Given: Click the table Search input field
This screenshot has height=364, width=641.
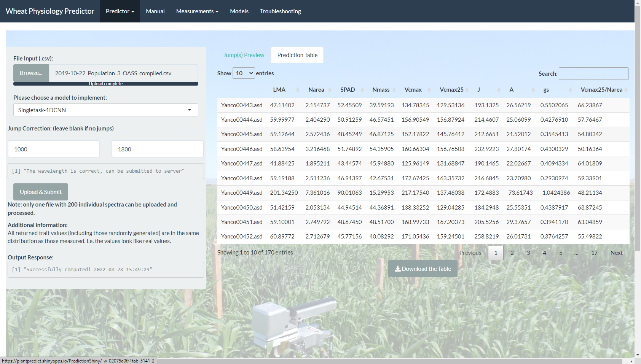Looking at the screenshot, I should click(x=593, y=73).
